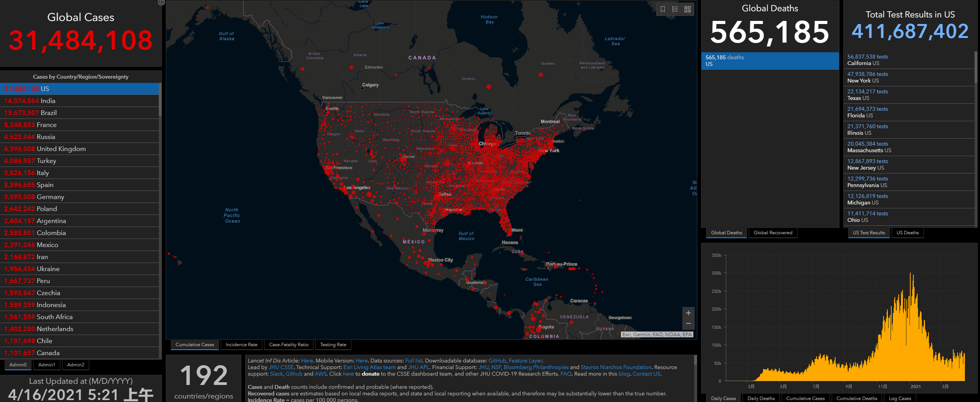Open the Contact US link
The height and width of the screenshot is (402, 980).
(x=646, y=374)
